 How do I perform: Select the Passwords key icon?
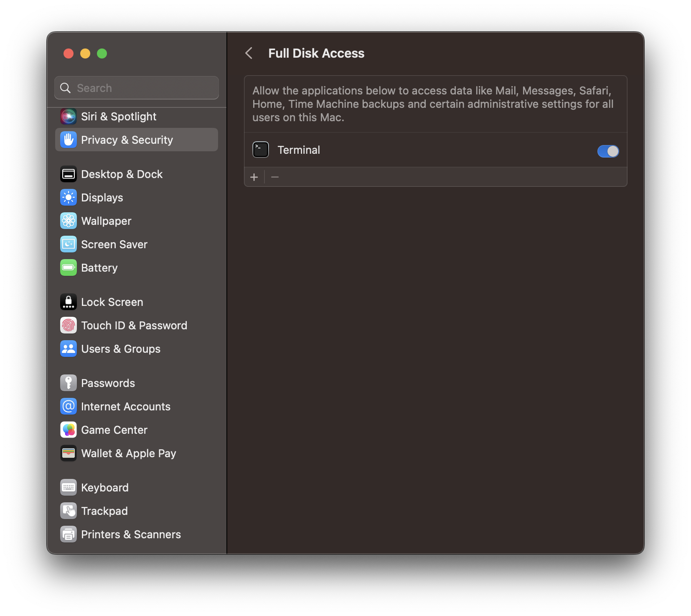click(68, 382)
